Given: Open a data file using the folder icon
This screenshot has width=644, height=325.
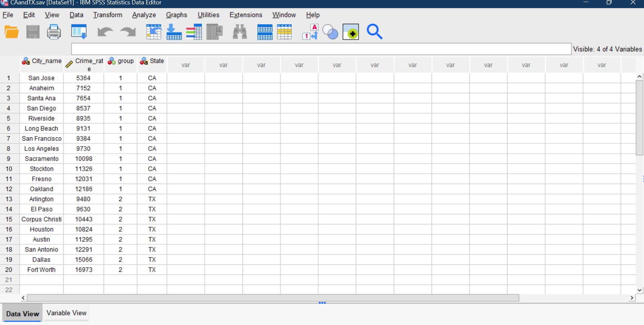Looking at the screenshot, I should 11,32.
